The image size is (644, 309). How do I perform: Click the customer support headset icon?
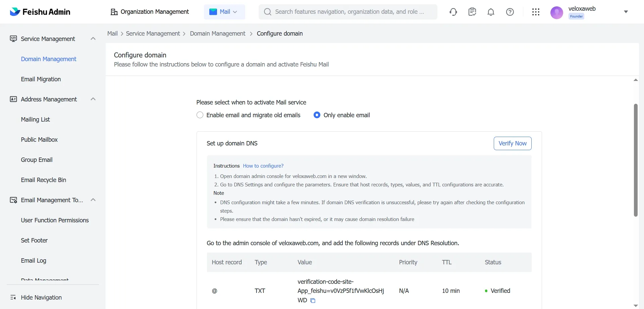(x=453, y=12)
